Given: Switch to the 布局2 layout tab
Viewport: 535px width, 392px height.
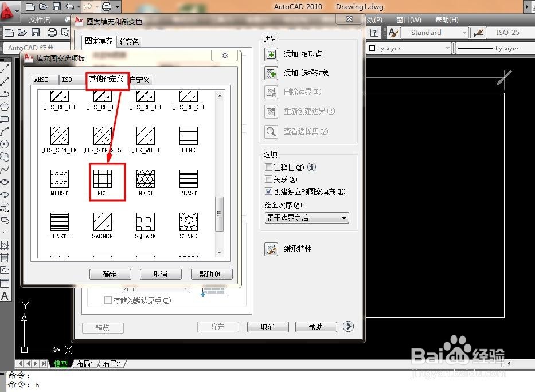Looking at the screenshot, I should click(112, 364).
